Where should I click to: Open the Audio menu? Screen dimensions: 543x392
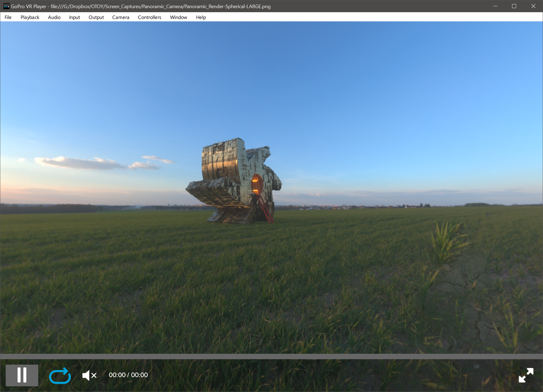tap(54, 17)
